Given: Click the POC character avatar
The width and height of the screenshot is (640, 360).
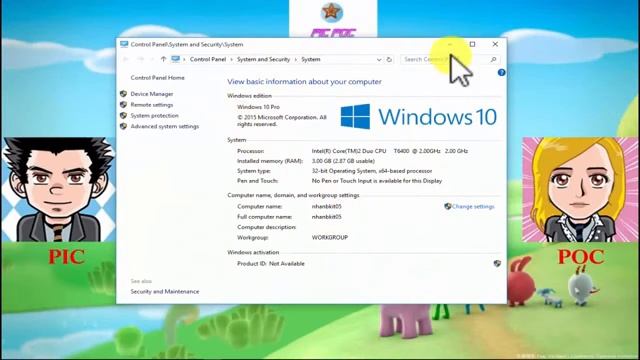Looking at the screenshot, I should coord(580,190).
